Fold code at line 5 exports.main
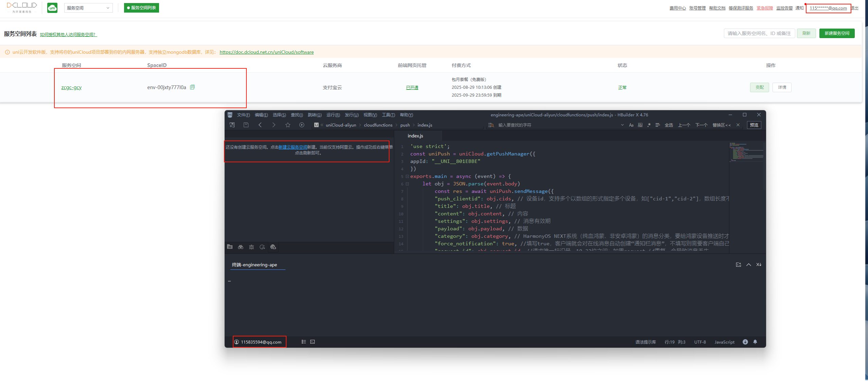 407,176
